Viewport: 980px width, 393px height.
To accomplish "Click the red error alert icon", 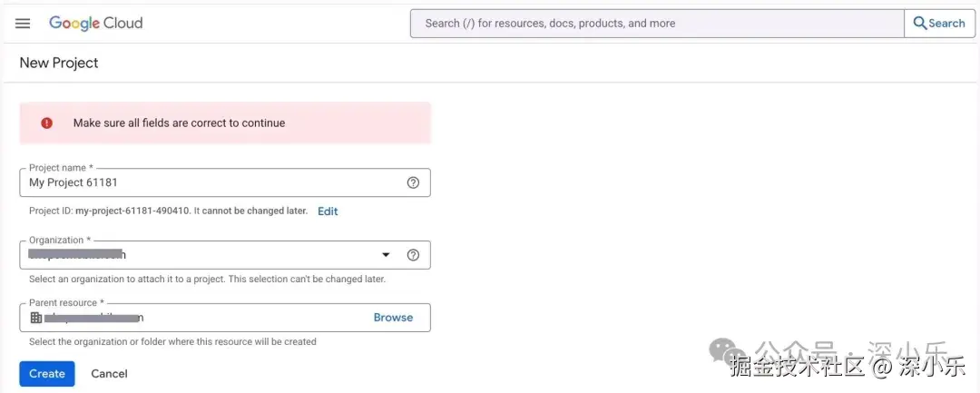I will click(46, 123).
